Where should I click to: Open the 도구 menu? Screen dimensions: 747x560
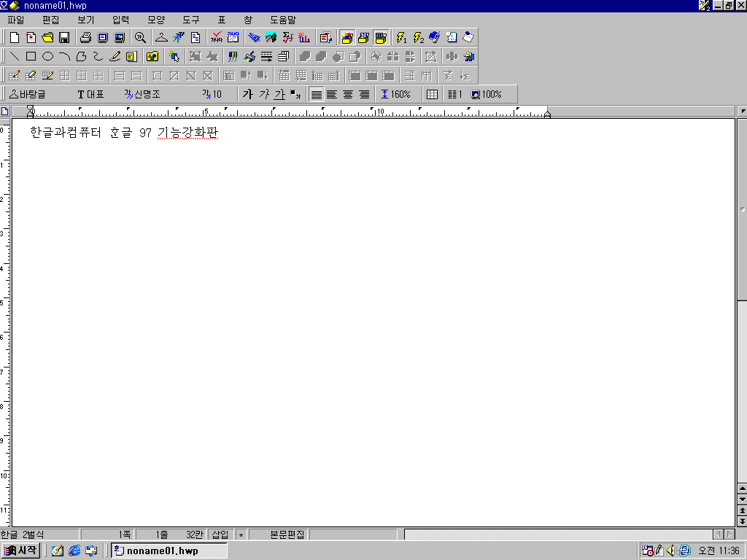[x=190, y=20]
